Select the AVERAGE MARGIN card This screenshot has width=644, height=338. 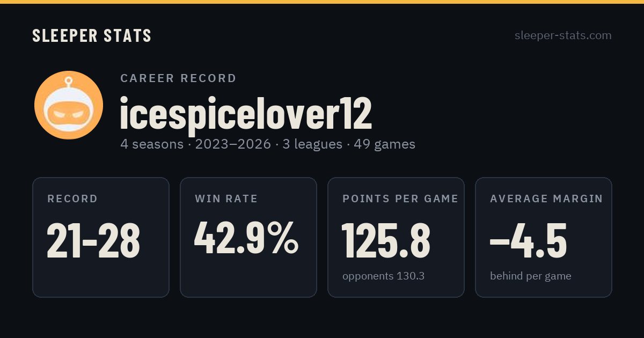tap(544, 237)
